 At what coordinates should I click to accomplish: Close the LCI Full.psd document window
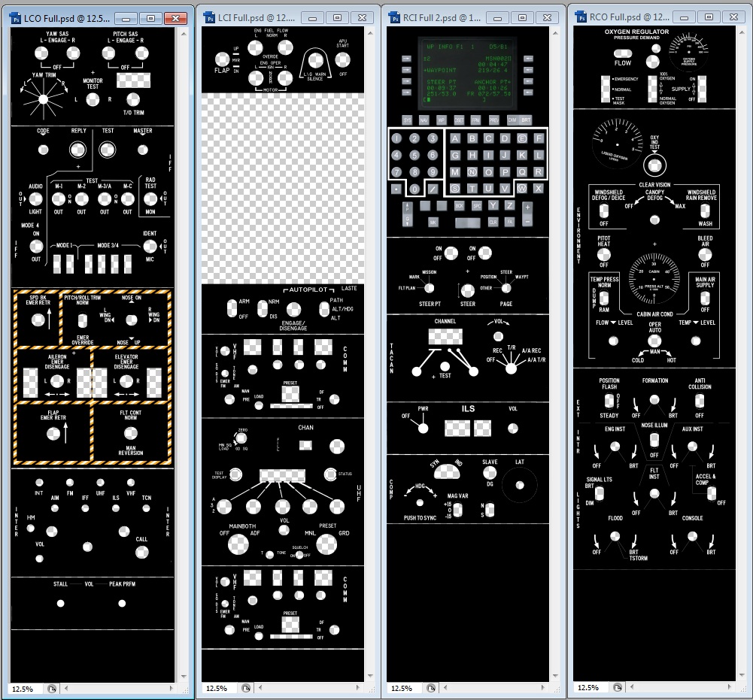[362, 18]
